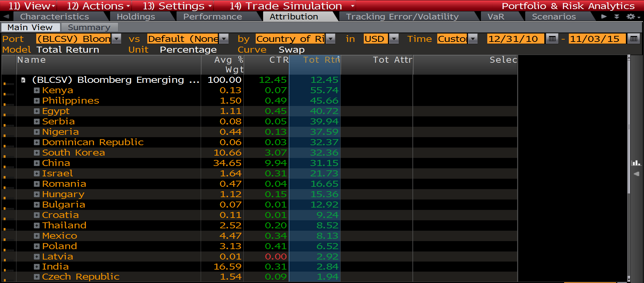This screenshot has height=283, width=644.
Task: Click India's average weight 16.59
Action: [228, 267]
